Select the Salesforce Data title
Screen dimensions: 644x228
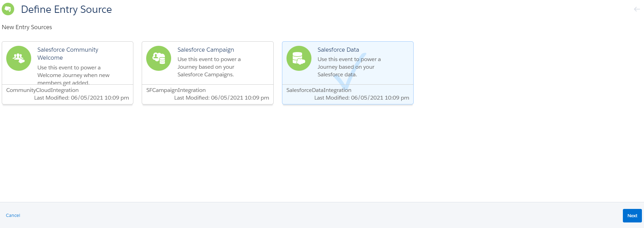[338, 50]
